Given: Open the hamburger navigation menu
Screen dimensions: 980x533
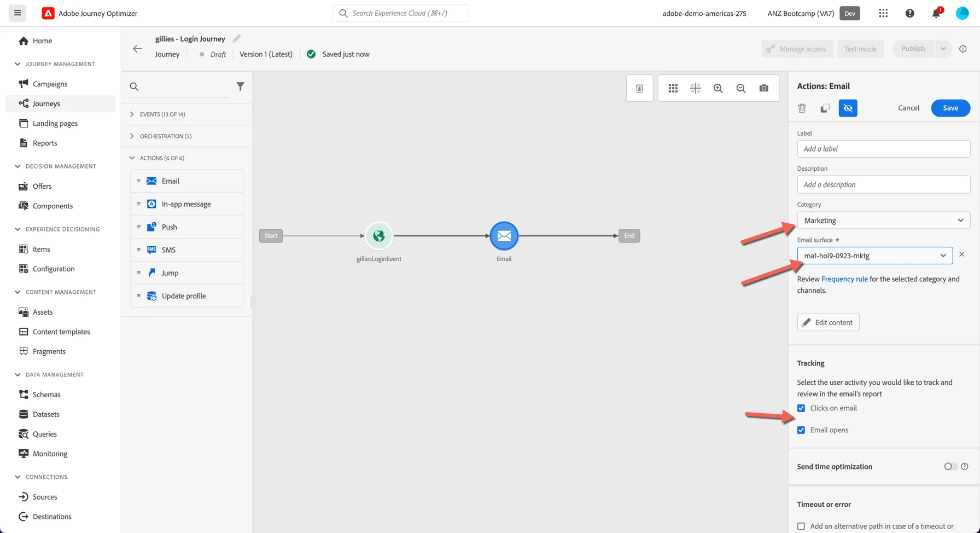Looking at the screenshot, I should [17, 13].
